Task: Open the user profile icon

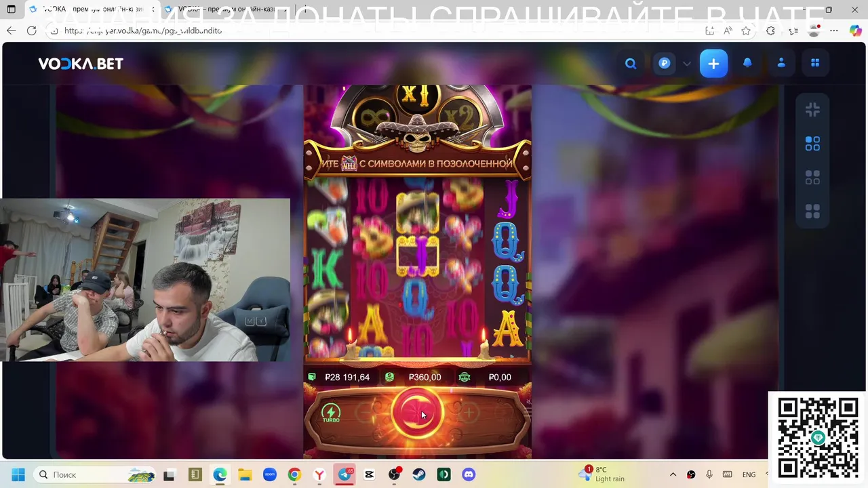Action: 781,63
